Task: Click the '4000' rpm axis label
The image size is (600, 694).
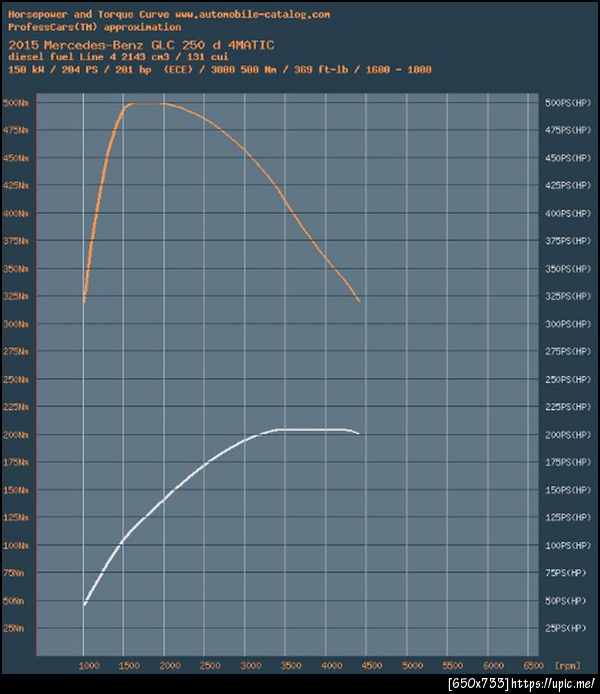Action: [x=331, y=665]
